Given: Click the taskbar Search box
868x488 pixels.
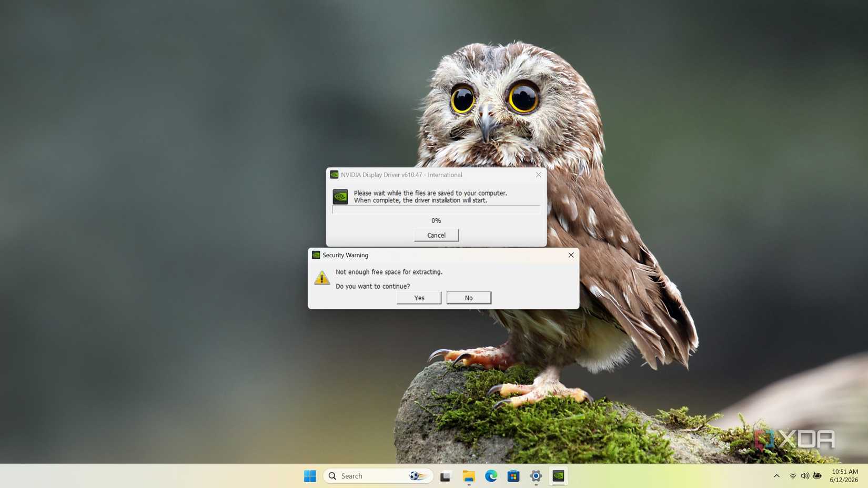Looking at the screenshot, I should tap(378, 476).
